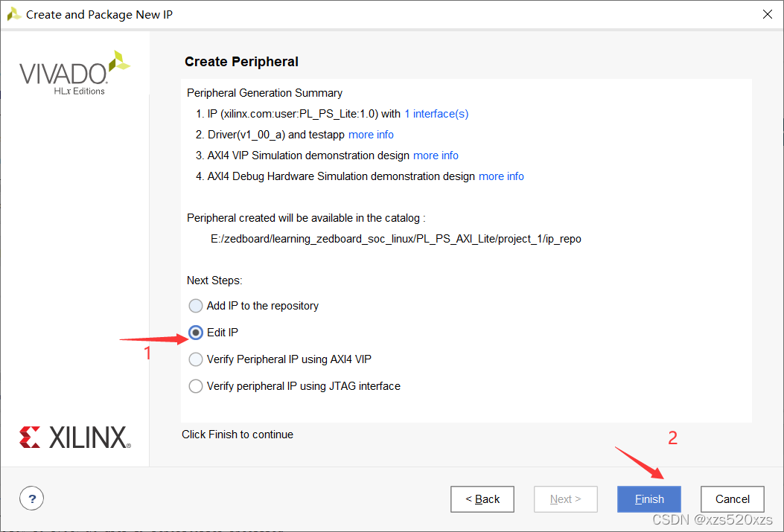The image size is (784, 532).
Task: Open the 1 interface(s) link
Action: (x=436, y=114)
